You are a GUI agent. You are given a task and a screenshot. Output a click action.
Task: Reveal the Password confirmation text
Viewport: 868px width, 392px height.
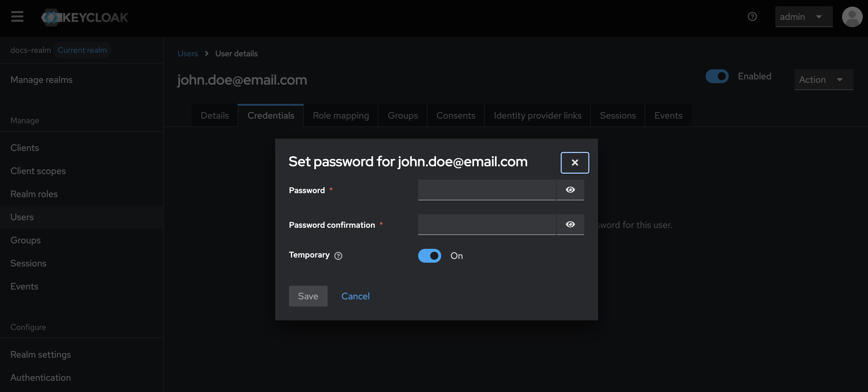[x=570, y=225]
